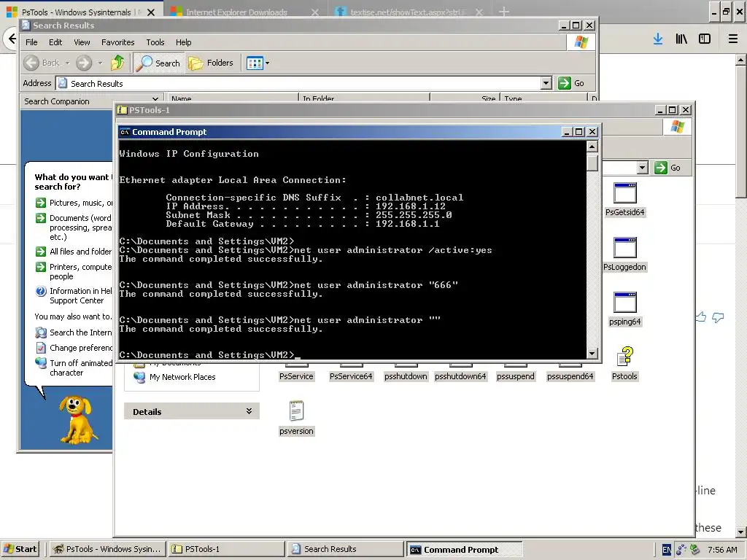
Task: Open the Help menu in Search Results
Action: pyautogui.click(x=183, y=42)
